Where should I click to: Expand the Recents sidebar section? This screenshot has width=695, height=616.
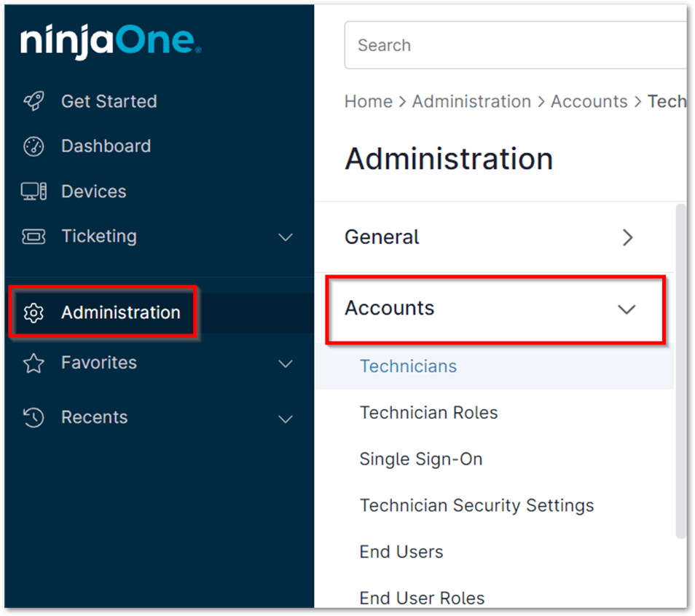[x=285, y=418]
